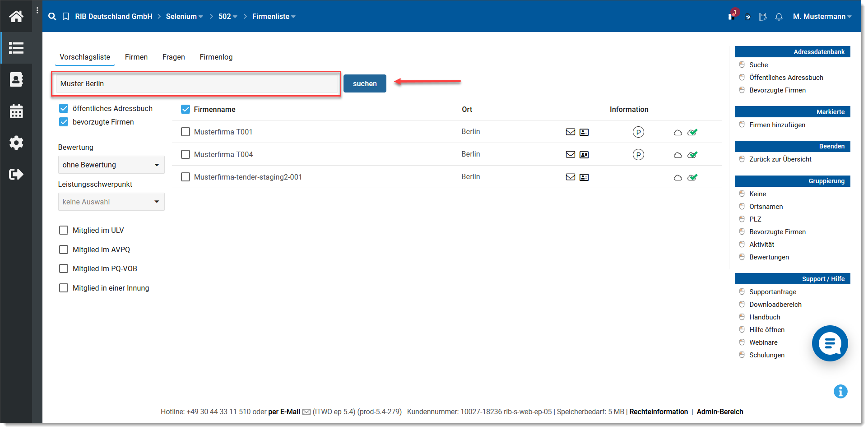
Task: Click the notification bell icon
Action: [779, 17]
